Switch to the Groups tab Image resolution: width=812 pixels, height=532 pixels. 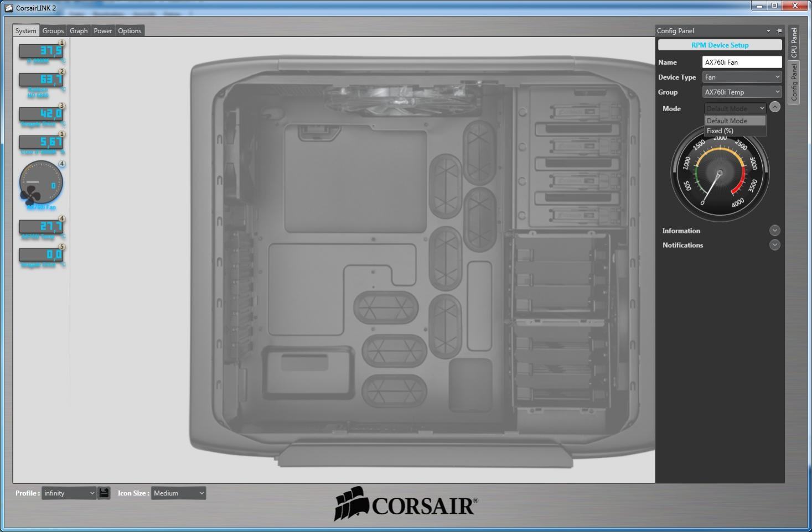click(x=53, y=31)
